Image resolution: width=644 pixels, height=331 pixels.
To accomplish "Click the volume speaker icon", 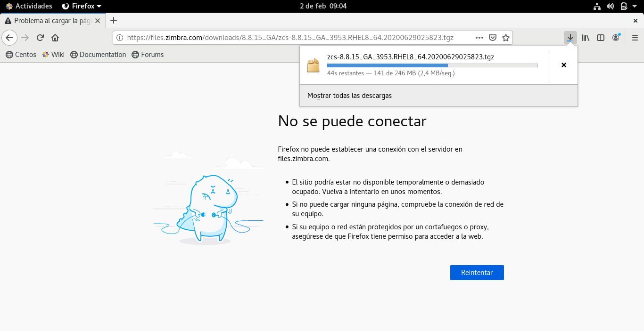I will tap(610, 6).
